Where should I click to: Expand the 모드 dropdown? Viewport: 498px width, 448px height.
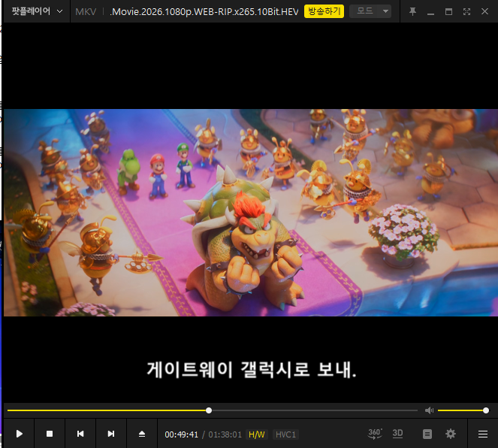(x=373, y=11)
